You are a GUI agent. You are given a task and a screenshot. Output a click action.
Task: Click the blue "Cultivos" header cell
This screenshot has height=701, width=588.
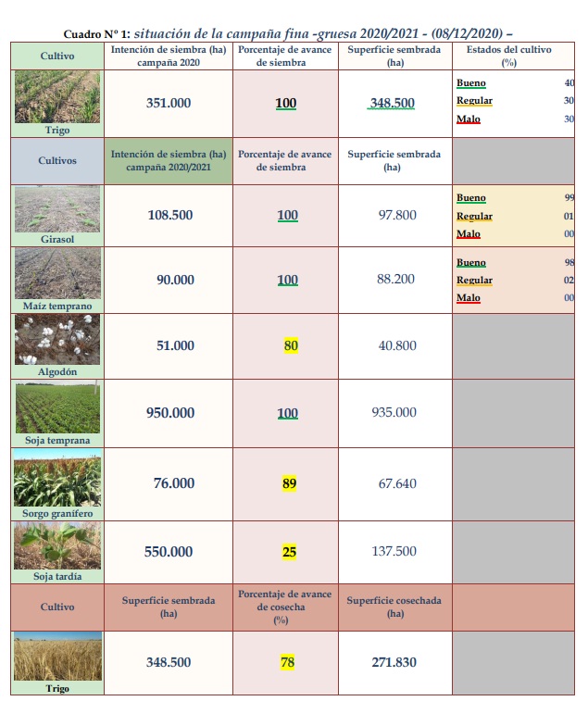coord(57,160)
